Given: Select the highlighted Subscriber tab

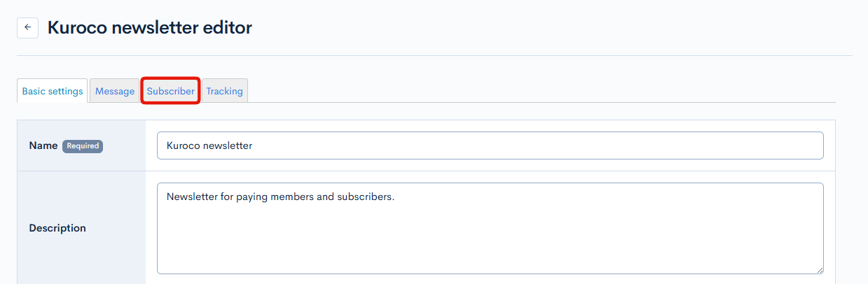Looking at the screenshot, I should coord(171,91).
